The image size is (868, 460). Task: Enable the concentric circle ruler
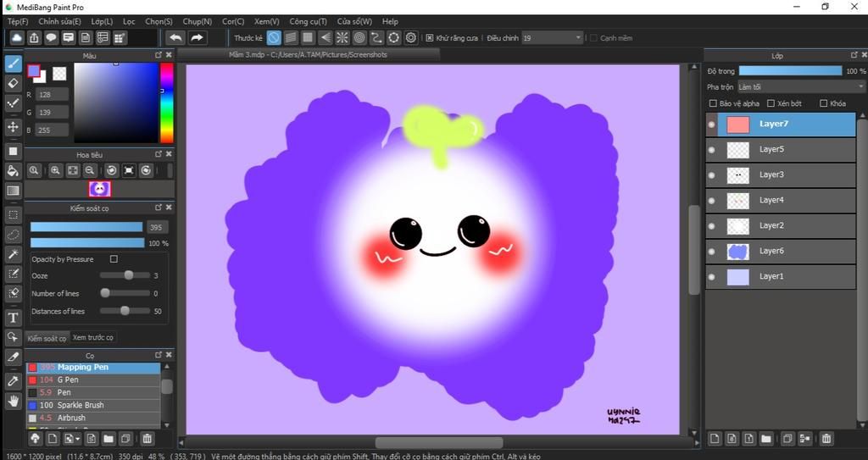pos(359,37)
